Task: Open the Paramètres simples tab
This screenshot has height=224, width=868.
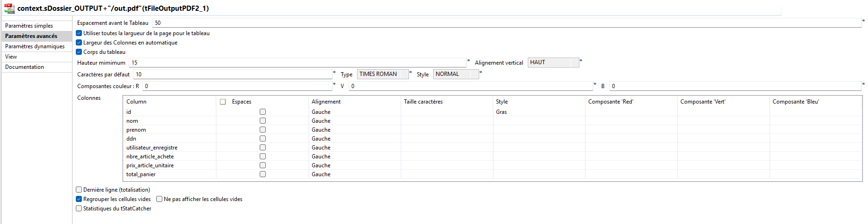Action: coord(29,26)
